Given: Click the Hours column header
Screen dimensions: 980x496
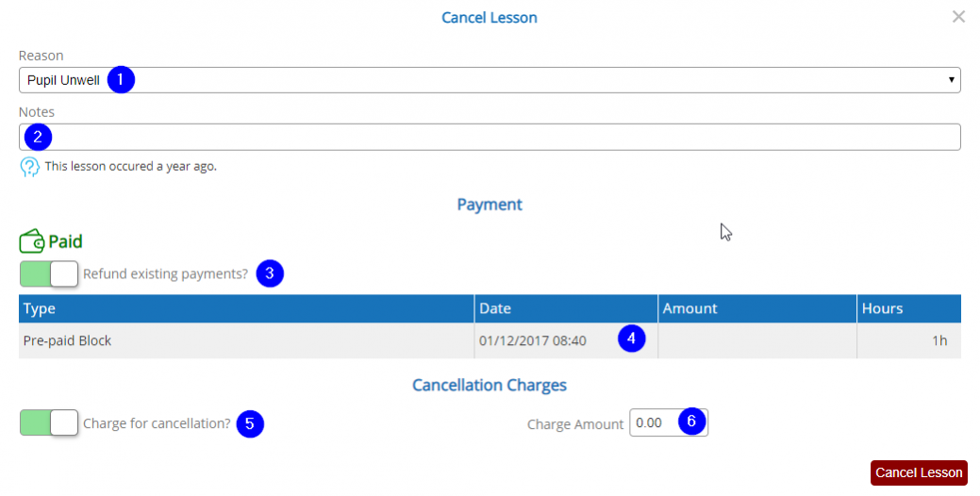Looking at the screenshot, I should (x=908, y=308).
